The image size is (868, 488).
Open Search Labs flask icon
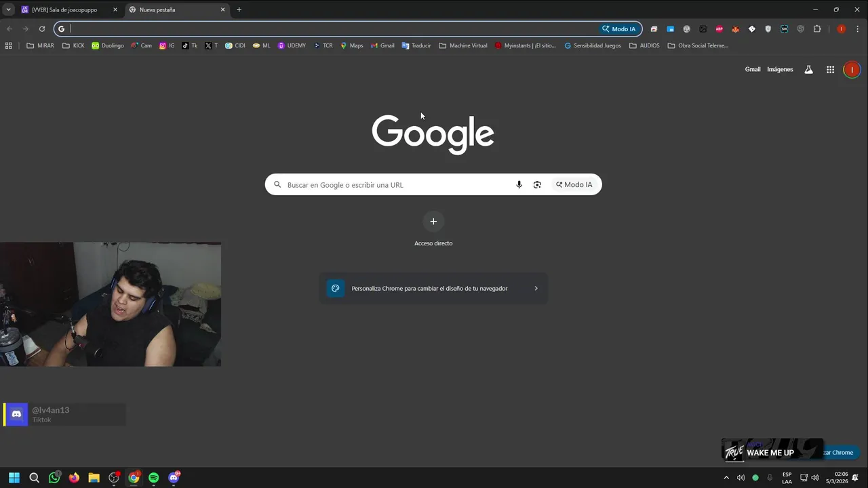click(808, 69)
